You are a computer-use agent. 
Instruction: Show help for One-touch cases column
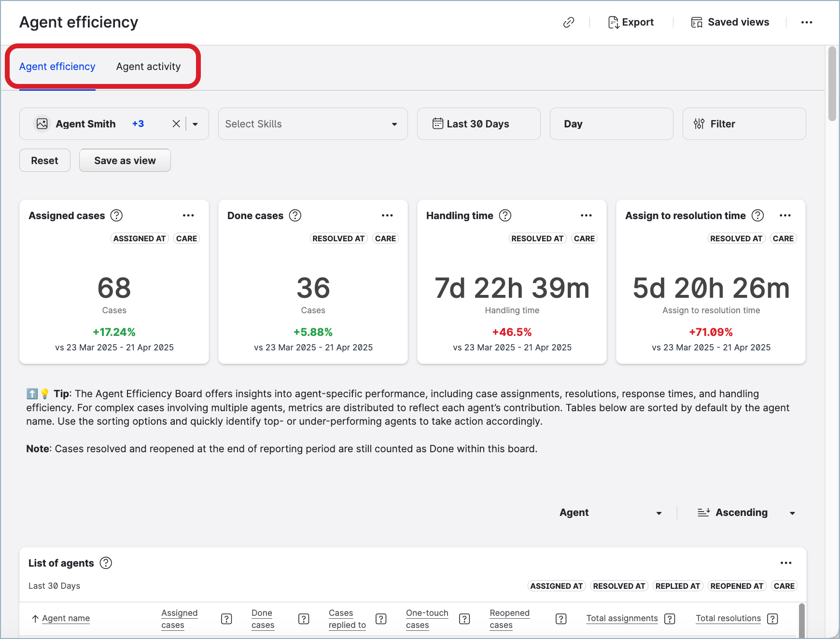coord(464,619)
